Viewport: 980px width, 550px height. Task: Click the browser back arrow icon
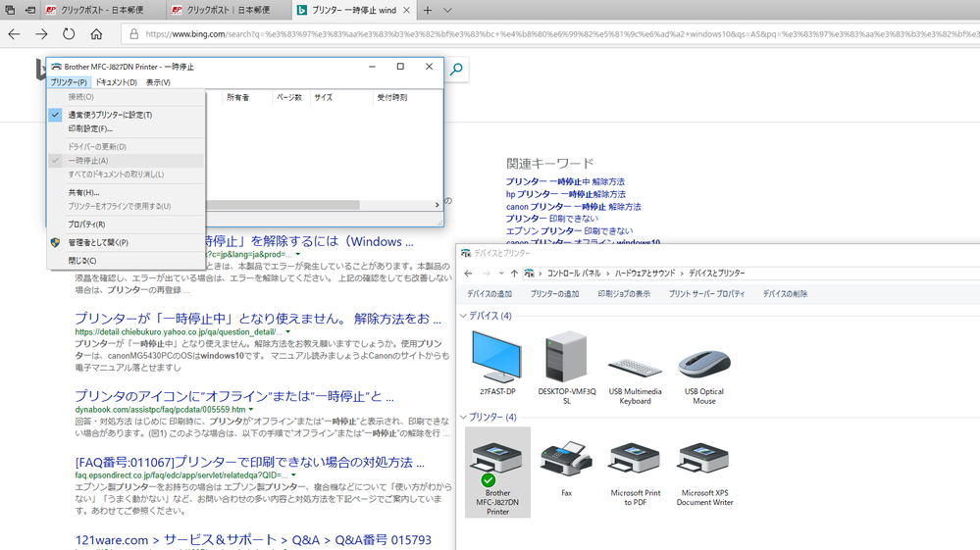pyautogui.click(x=14, y=34)
